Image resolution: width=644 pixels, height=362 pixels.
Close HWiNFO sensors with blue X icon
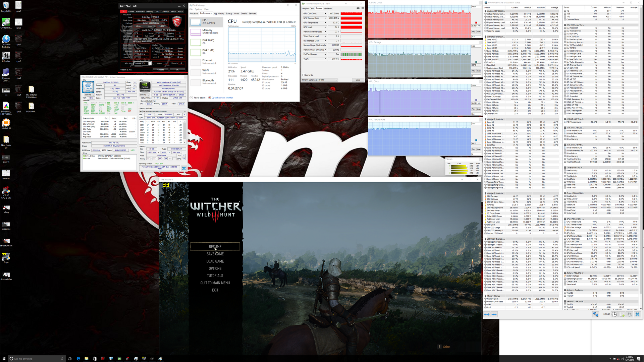click(x=637, y=314)
